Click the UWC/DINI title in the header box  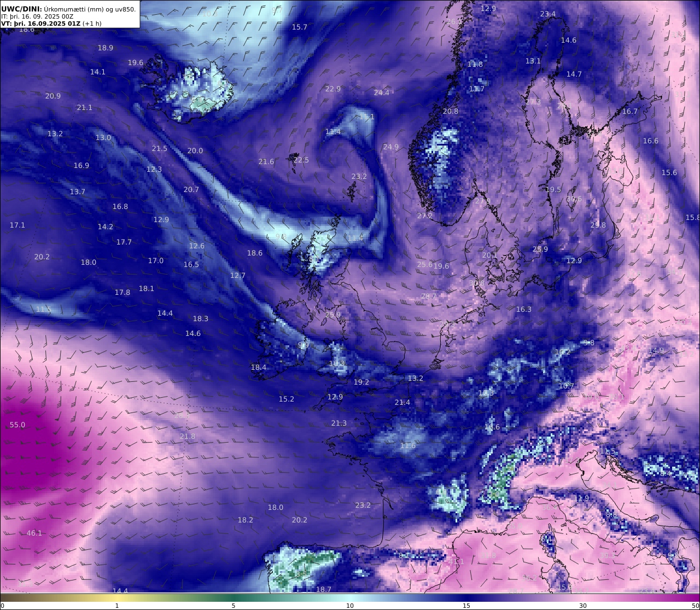point(21,9)
